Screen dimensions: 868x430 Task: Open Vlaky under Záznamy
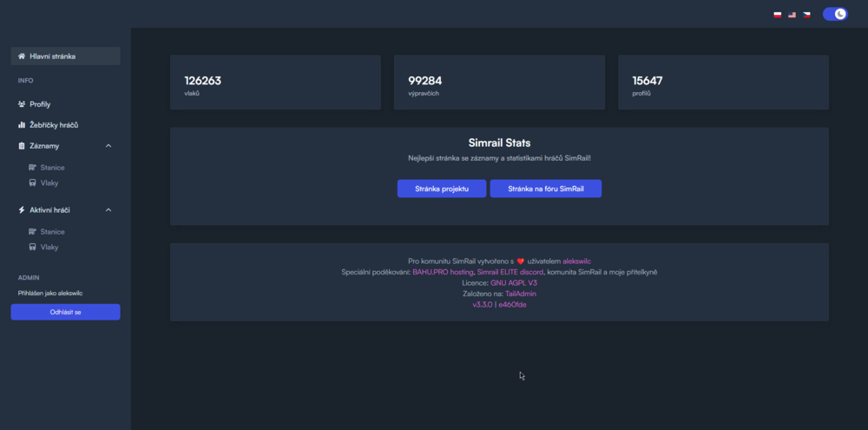pyautogui.click(x=49, y=183)
